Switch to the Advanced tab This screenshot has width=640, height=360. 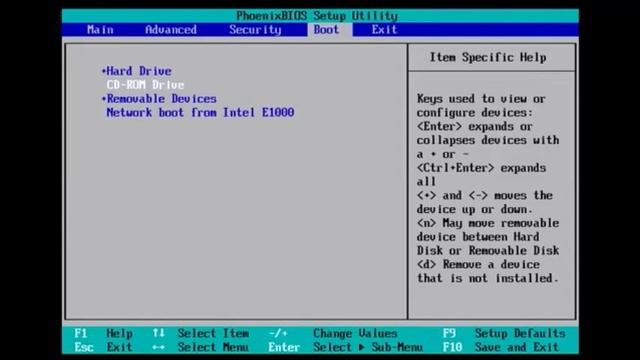(x=171, y=30)
